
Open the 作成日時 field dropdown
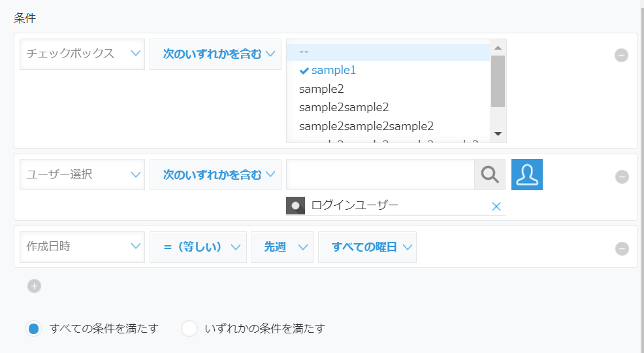(x=82, y=246)
